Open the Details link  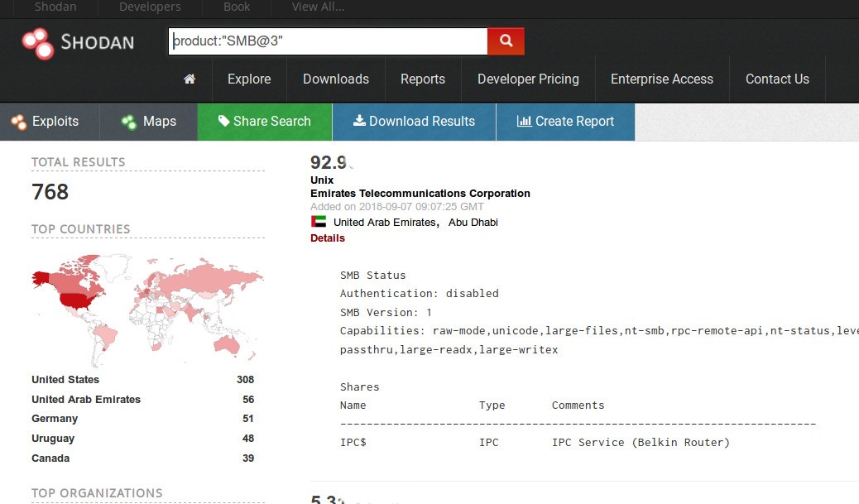(x=328, y=238)
